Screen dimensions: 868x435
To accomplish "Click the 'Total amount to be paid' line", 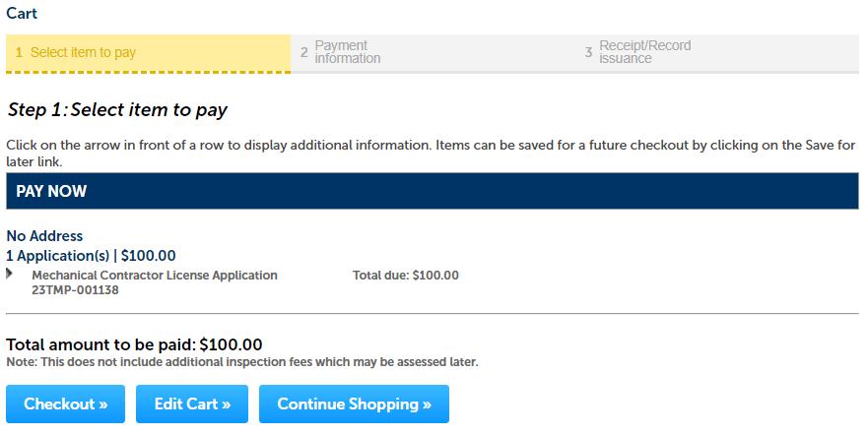I will click(134, 344).
